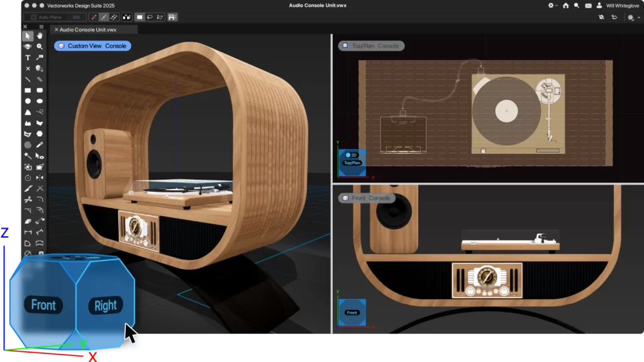Select the Zoom magnifier tool
Image resolution: width=644 pixels, height=362 pixels.
click(x=40, y=47)
